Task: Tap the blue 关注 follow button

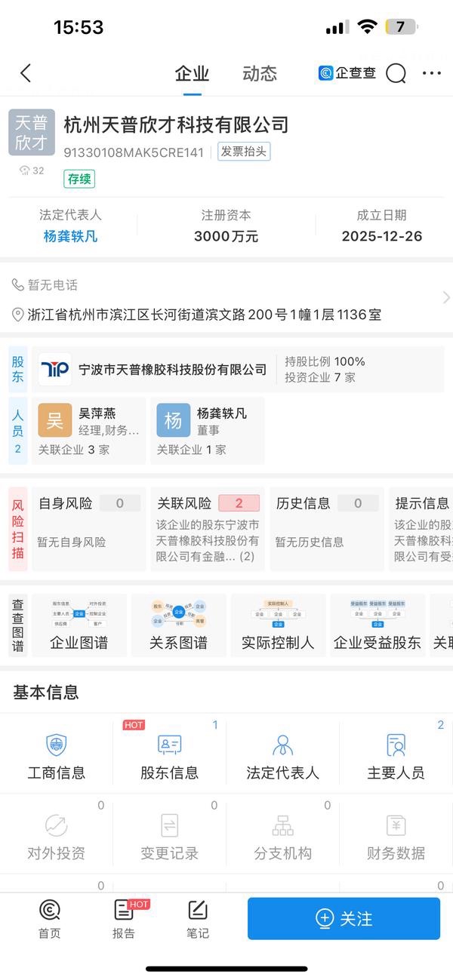Action: pyautogui.click(x=344, y=918)
